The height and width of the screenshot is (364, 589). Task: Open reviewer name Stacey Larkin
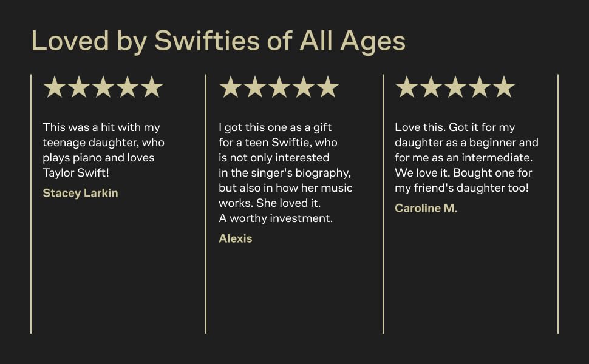coord(80,194)
